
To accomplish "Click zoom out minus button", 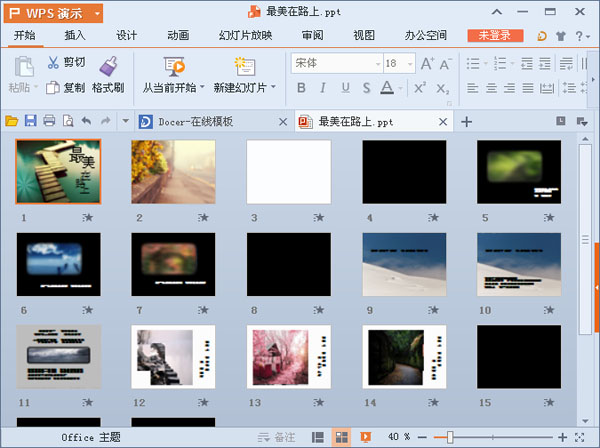I will click(422, 437).
